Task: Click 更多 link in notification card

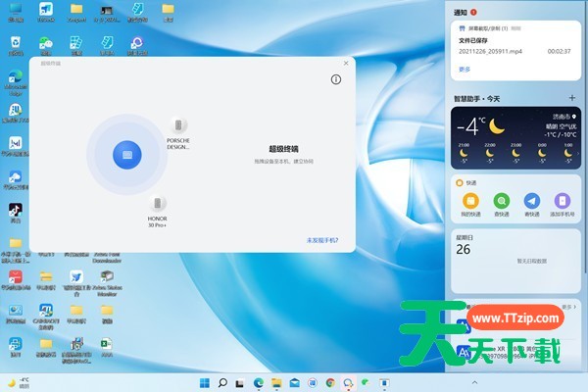Action: point(465,69)
